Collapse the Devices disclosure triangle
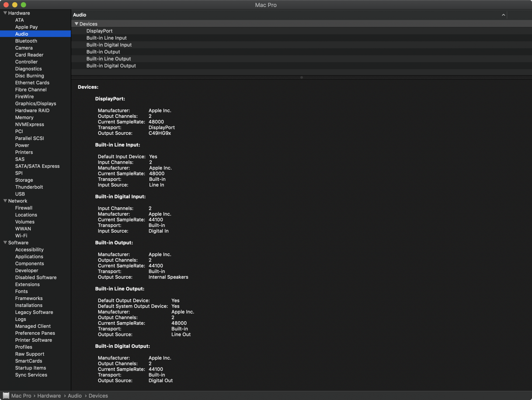The width and height of the screenshot is (532, 400). pos(77,24)
